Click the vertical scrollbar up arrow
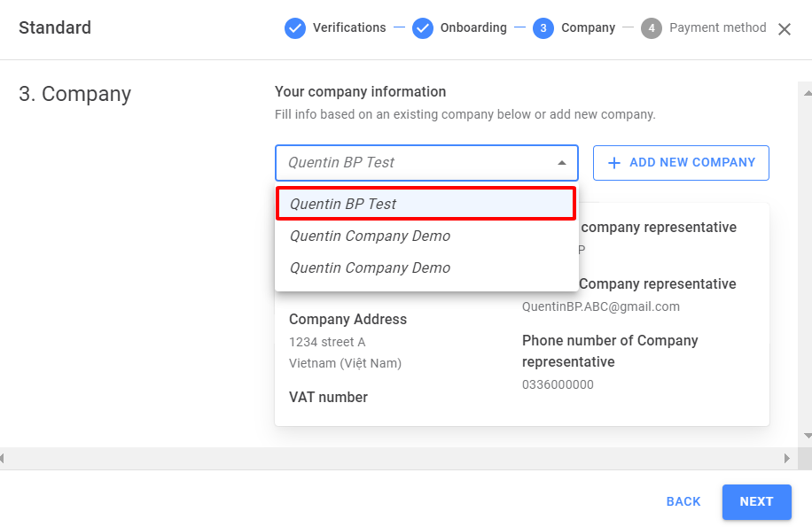 click(807, 93)
